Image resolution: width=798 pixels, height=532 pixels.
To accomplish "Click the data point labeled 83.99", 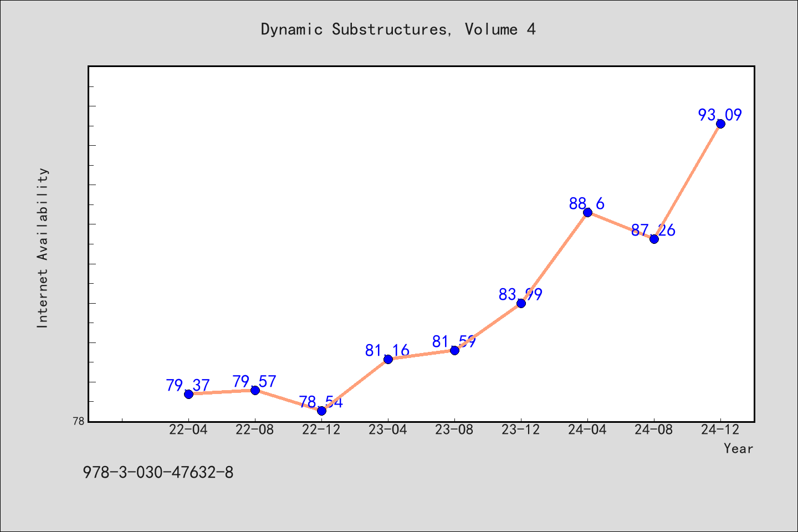I will point(521,303).
